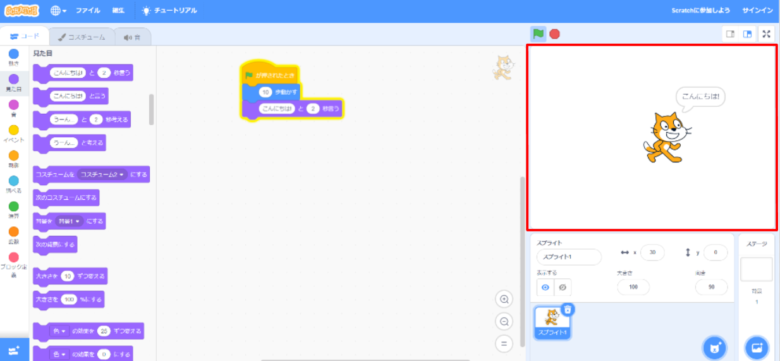The image size is (780, 361).
Task: Switch to the 音 tab
Action: click(132, 37)
